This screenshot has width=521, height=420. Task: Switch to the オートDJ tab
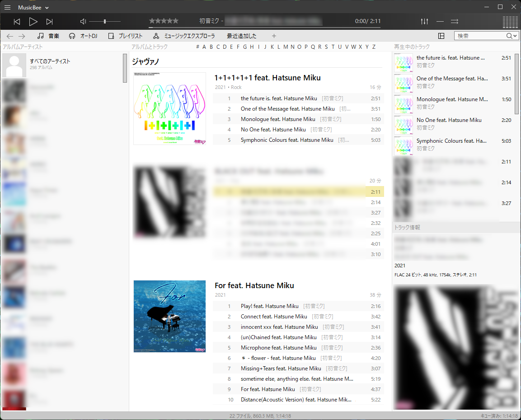point(83,36)
